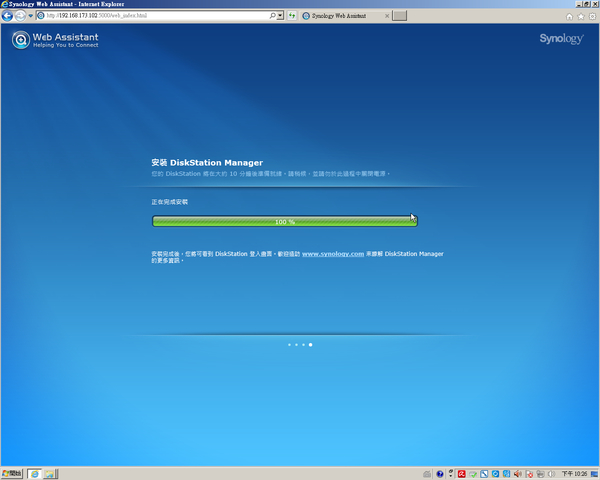Screen dimensions: 600x480
Task: Click the search magnifier in address bar
Action: (x=272, y=16)
